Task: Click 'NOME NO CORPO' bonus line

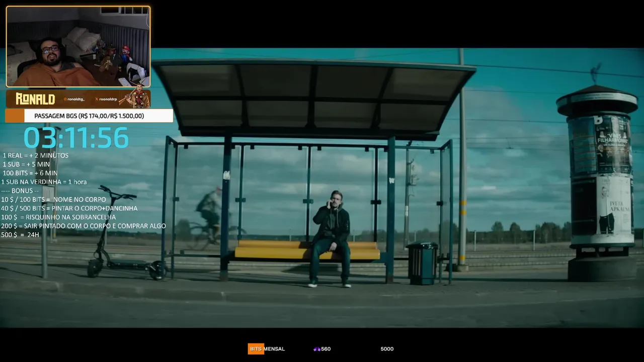Action: click(x=53, y=200)
